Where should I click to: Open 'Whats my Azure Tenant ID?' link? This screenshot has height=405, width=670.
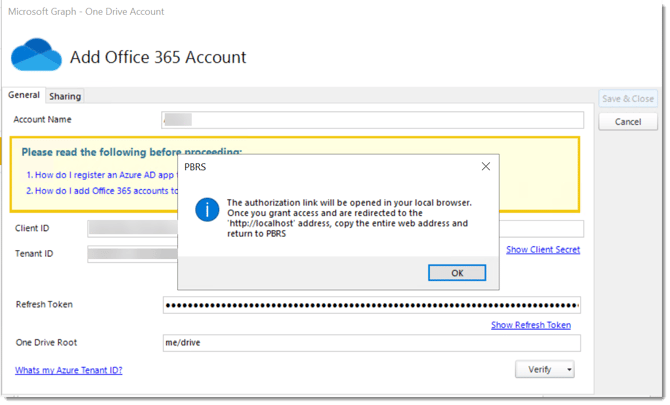point(69,370)
